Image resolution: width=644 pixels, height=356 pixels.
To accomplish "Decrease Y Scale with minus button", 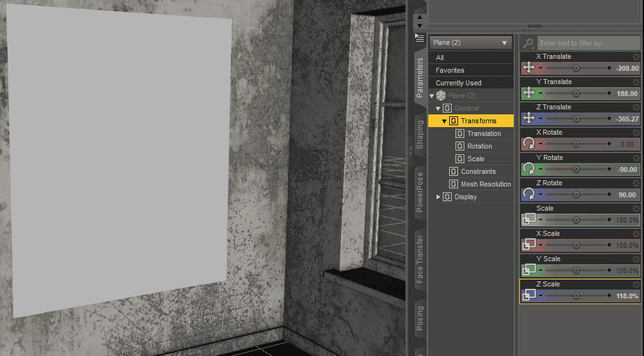I will point(540,271).
